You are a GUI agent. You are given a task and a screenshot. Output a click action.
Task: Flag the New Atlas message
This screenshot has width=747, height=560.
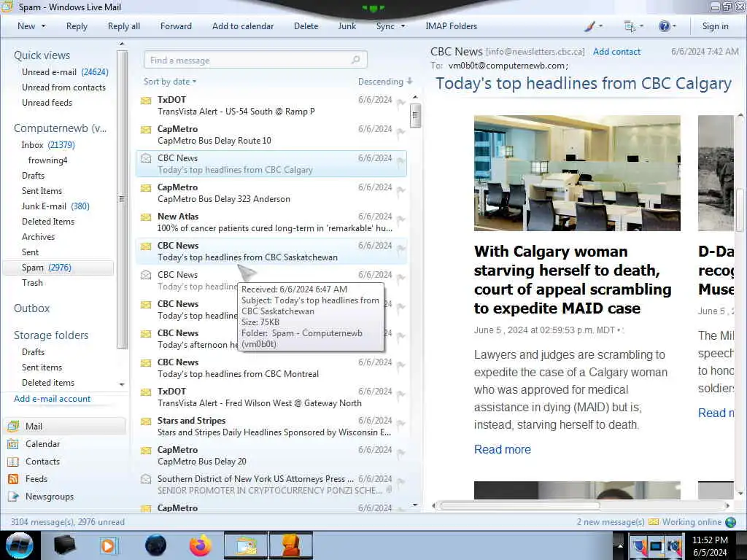pyautogui.click(x=400, y=219)
